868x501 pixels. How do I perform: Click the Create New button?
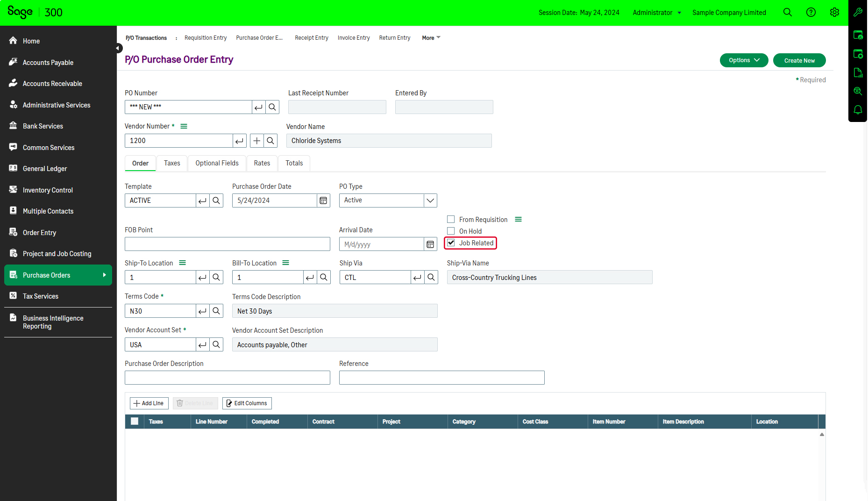click(799, 60)
